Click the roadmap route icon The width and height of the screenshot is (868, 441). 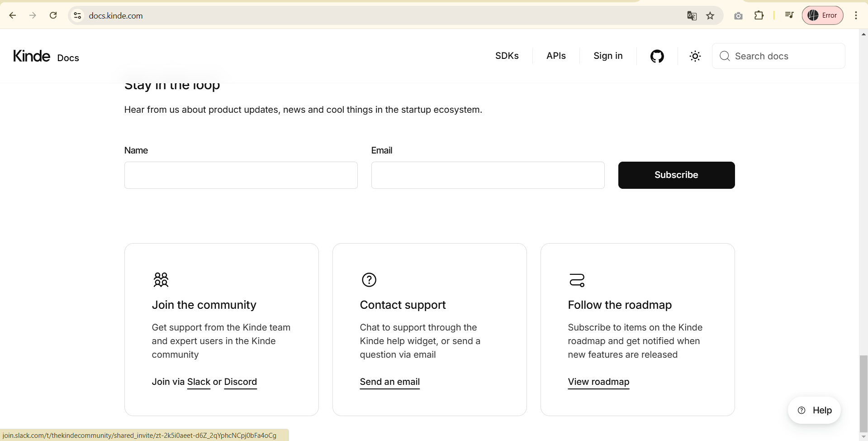tap(577, 280)
